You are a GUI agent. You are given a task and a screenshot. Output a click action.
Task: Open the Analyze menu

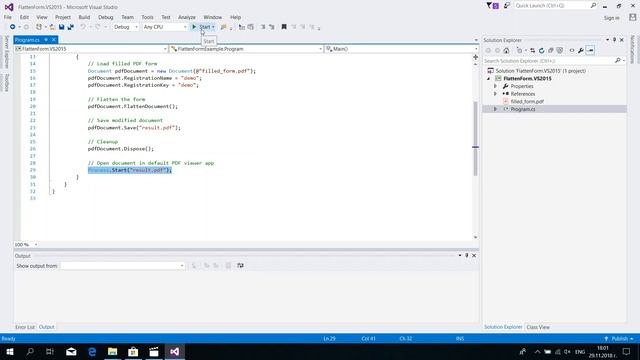(187, 17)
